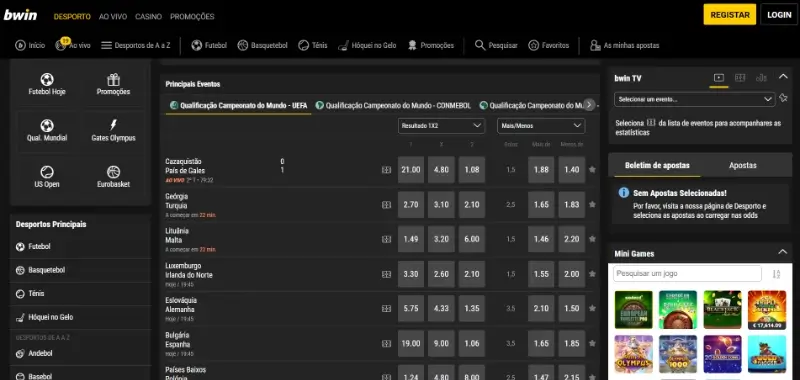Select 21.00 odds for Cazaquistão win
This screenshot has width=800, height=380.
coord(411,170)
